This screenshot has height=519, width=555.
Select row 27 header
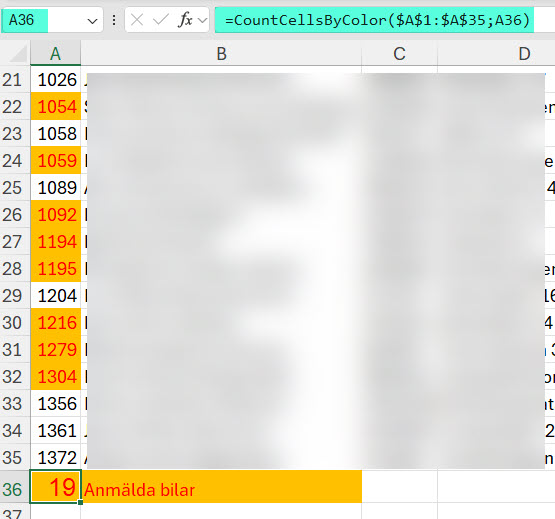pyautogui.click(x=15, y=241)
